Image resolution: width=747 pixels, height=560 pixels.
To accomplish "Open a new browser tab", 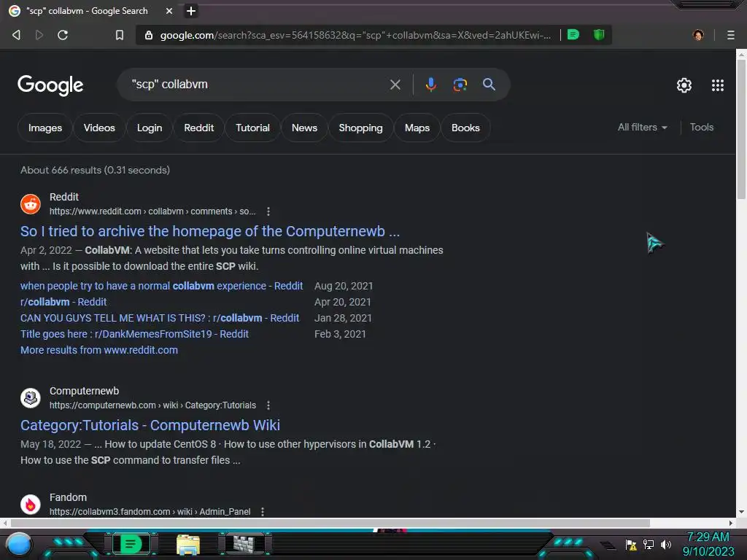I will click(x=191, y=11).
